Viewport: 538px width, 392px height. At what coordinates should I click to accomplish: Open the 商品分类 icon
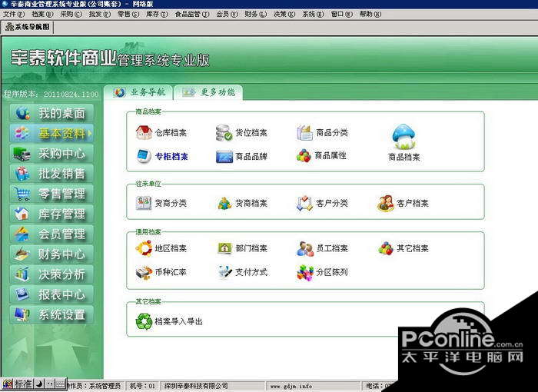[304, 133]
